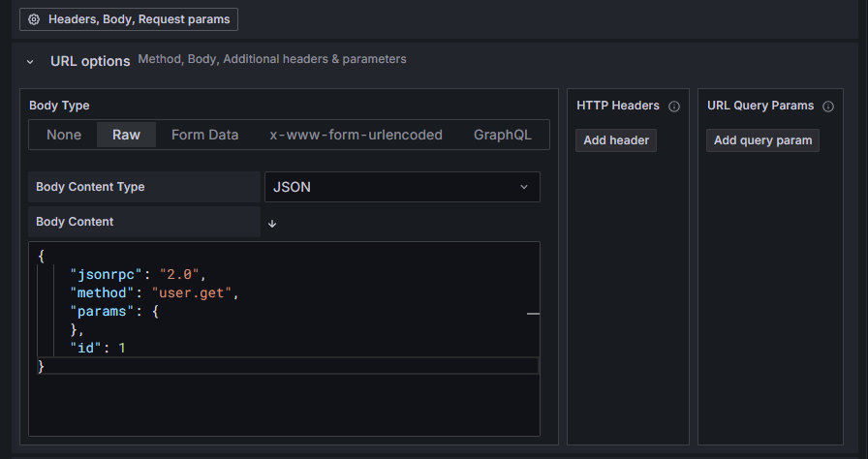The width and height of the screenshot is (868, 459).
Task: Click the "jsonrpc" key in body content
Action: (x=107, y=273)
